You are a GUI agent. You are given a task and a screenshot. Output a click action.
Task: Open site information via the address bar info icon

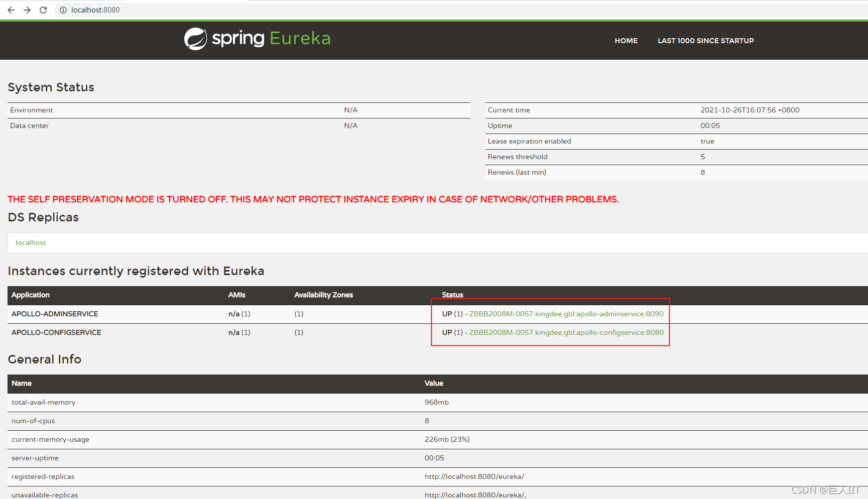62,10
